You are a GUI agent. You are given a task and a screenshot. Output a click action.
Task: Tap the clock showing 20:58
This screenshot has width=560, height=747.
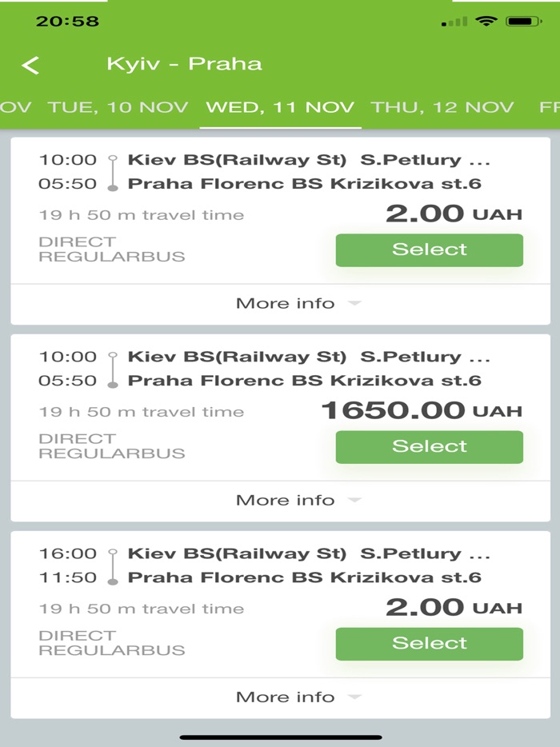[67, 22]
